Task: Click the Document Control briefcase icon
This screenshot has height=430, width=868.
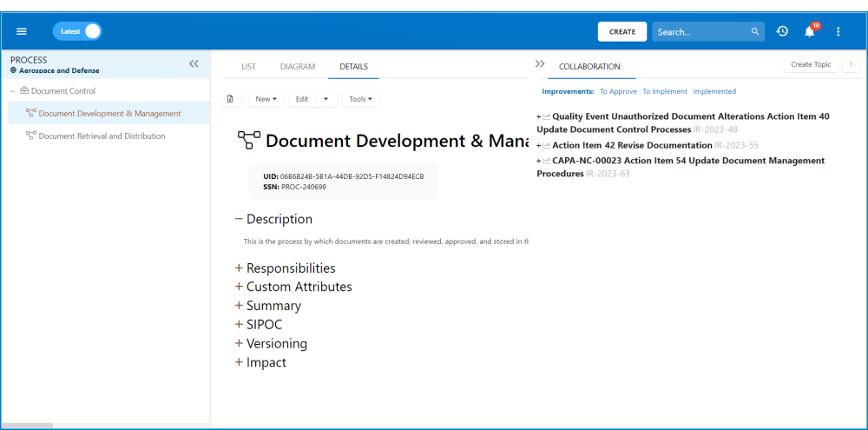Action: [x=24, y=91]
